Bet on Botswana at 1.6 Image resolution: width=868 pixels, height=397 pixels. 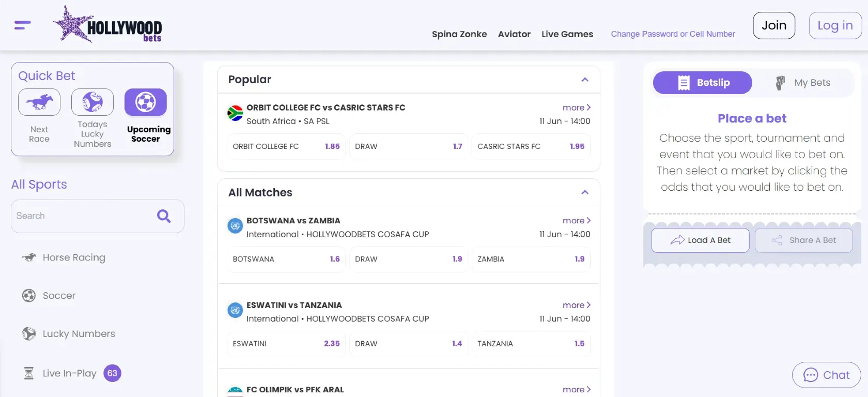(x=286, y=259)
